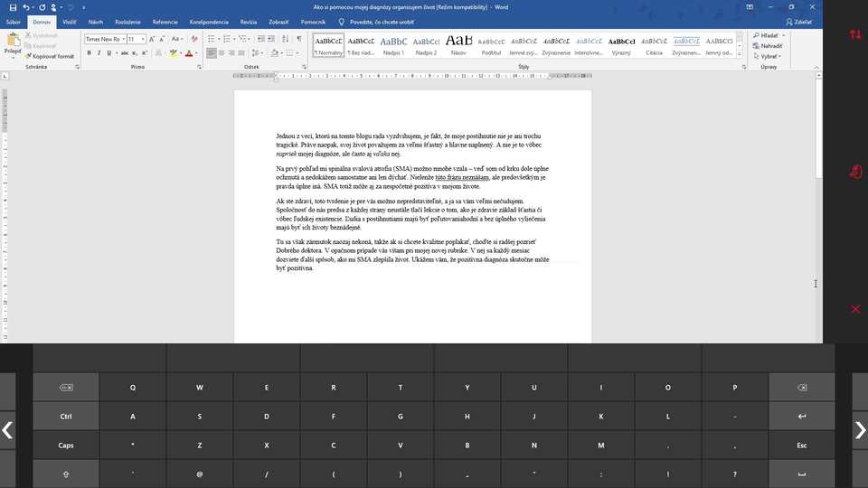Decrease paragraph indent

[260, 39]
